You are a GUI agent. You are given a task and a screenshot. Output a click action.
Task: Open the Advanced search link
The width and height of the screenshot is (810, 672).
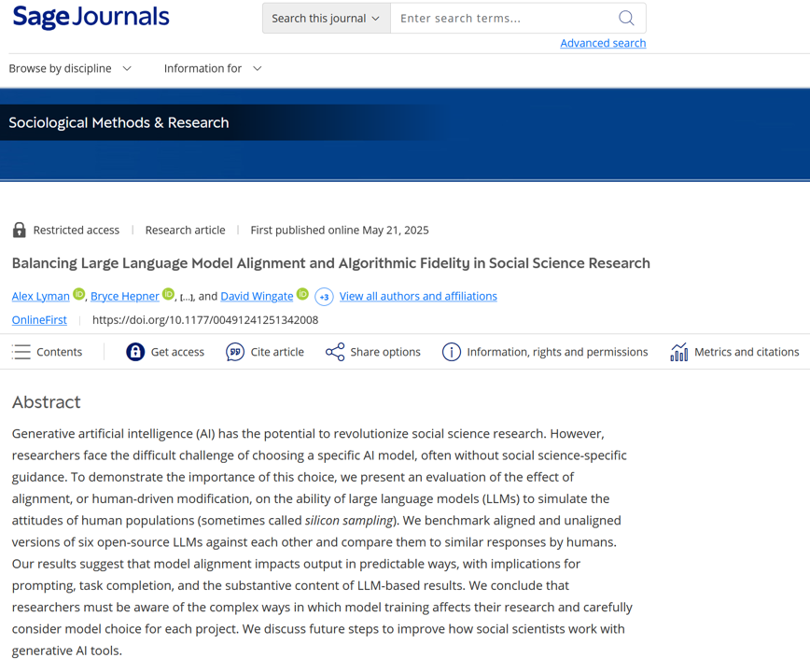[x=603, y=43]
